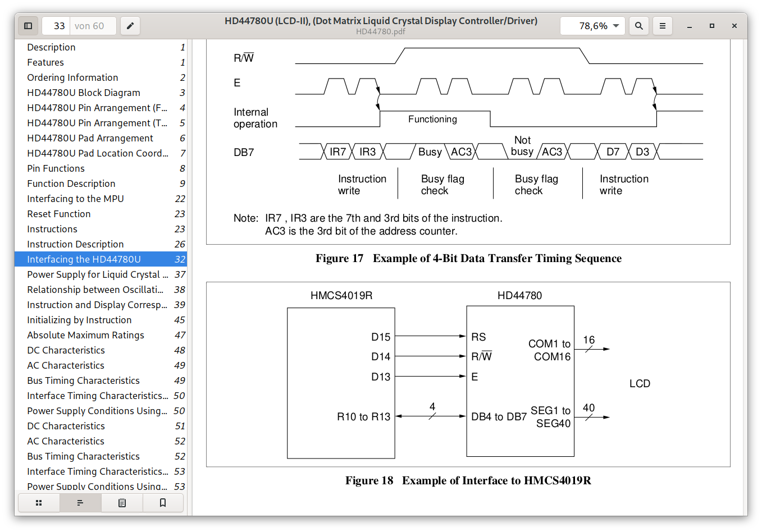762x532 pixels.
Task: Open DC Characteristics page 48 entry
Action: (x=101, y=350)
